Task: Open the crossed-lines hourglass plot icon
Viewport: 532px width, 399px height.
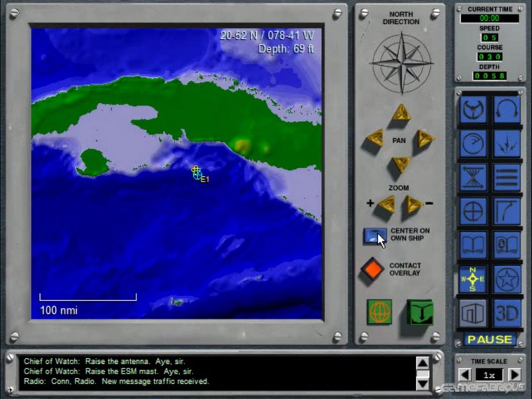Action: pos(473,177)
